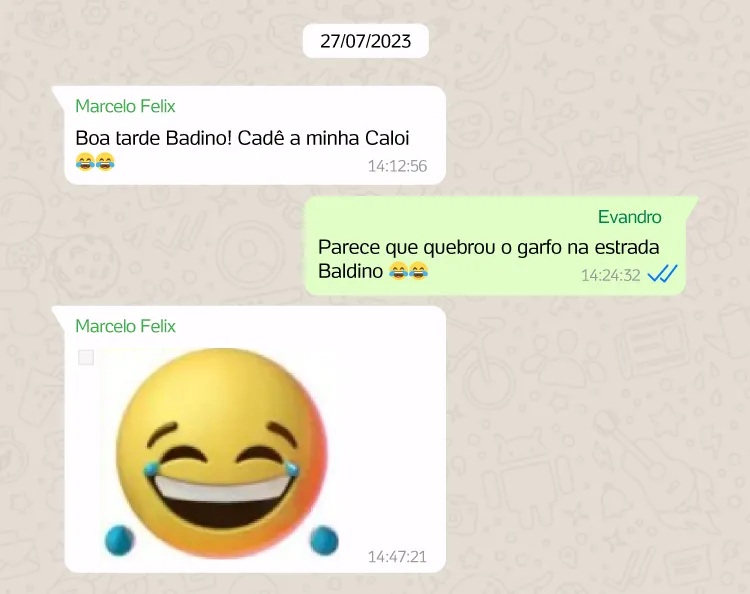This screenshot has width=750, height=594.
Task: Click the laughing emojis after Baldino
Action: coord(408,271)
